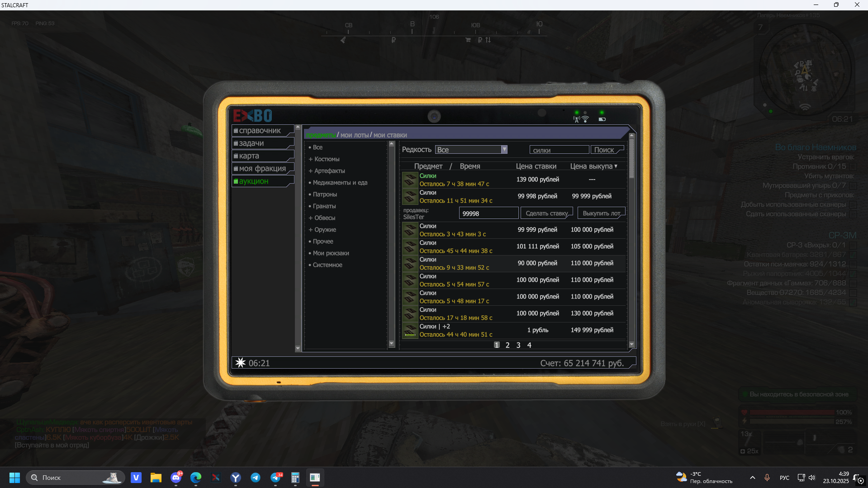Screen dimensions: 868x488
Task: Select Силки lot icon priced 105 000 rubles
Action: (x=410, y=247)
